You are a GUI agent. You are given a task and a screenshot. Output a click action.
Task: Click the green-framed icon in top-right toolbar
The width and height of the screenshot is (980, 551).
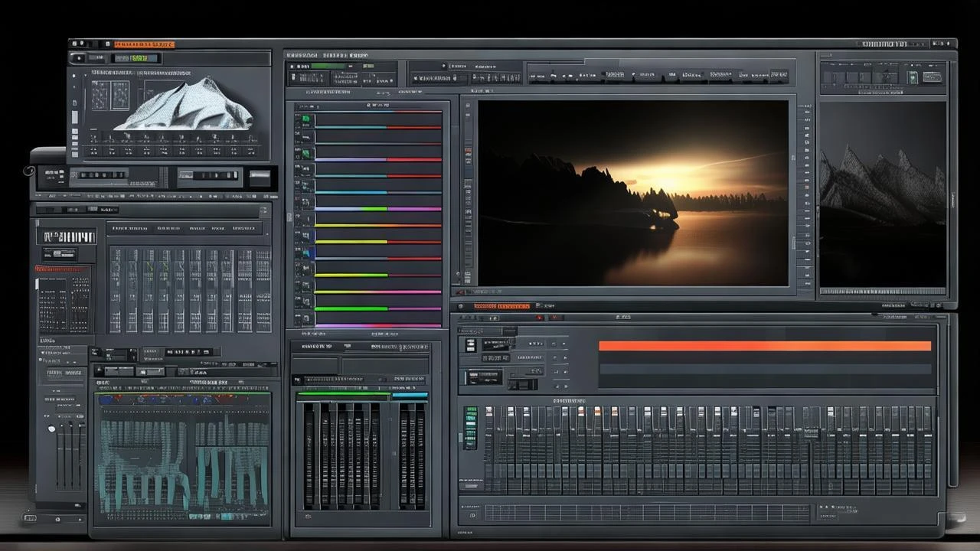click(913, 77)
